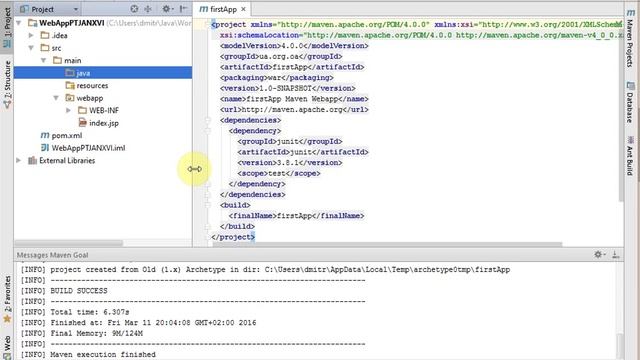The width and height of the screenshot is (640, 360).
Task: Click the hide Messages panel icon
Action: click(x=616, y=255)
